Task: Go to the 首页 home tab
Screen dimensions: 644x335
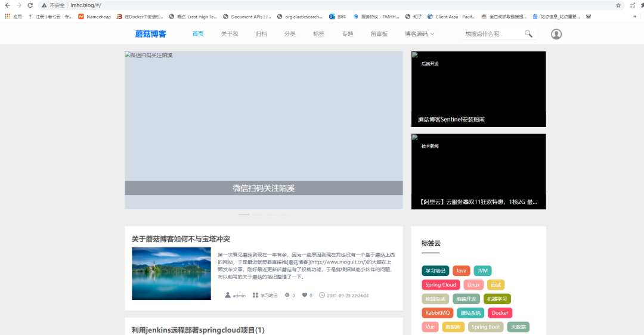Action: pos(198,33)
